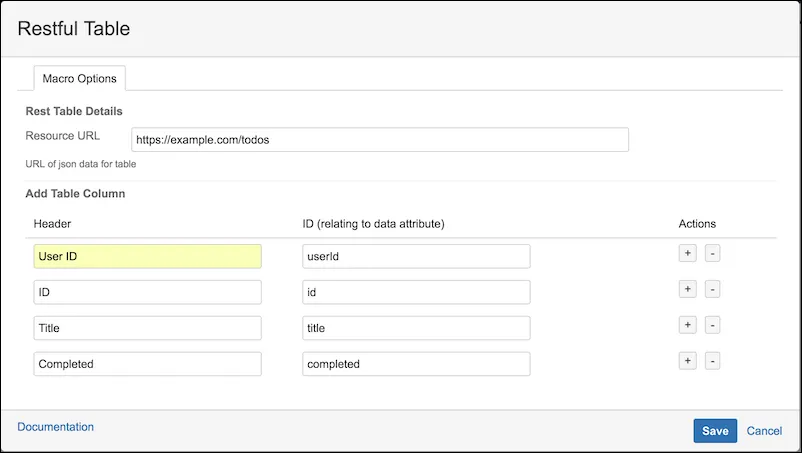Viewport: 802px width, 453px height.
Task: Click the 'Header' column label
Action: (52, 223)
